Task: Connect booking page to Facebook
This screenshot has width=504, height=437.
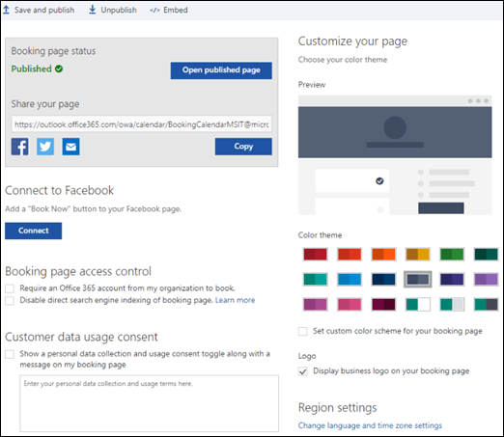Action: (x=33, y=231)
